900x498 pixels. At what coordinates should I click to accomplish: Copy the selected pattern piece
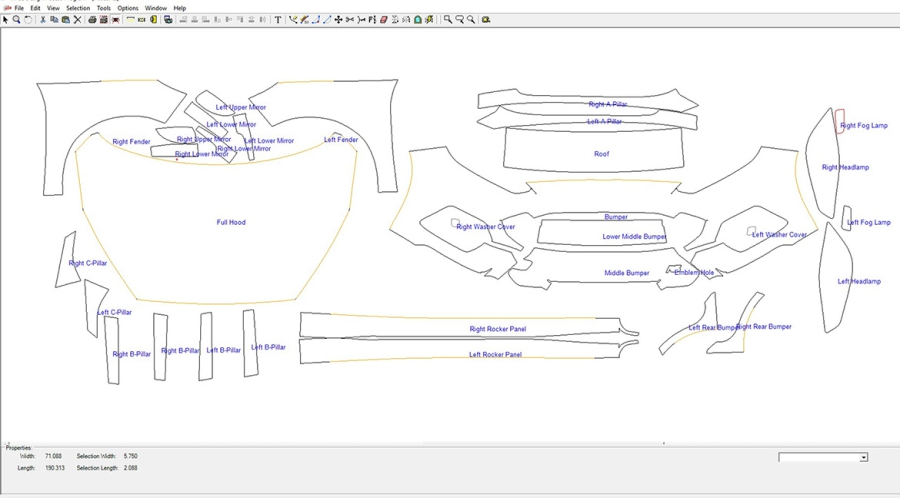pos(54,20)
